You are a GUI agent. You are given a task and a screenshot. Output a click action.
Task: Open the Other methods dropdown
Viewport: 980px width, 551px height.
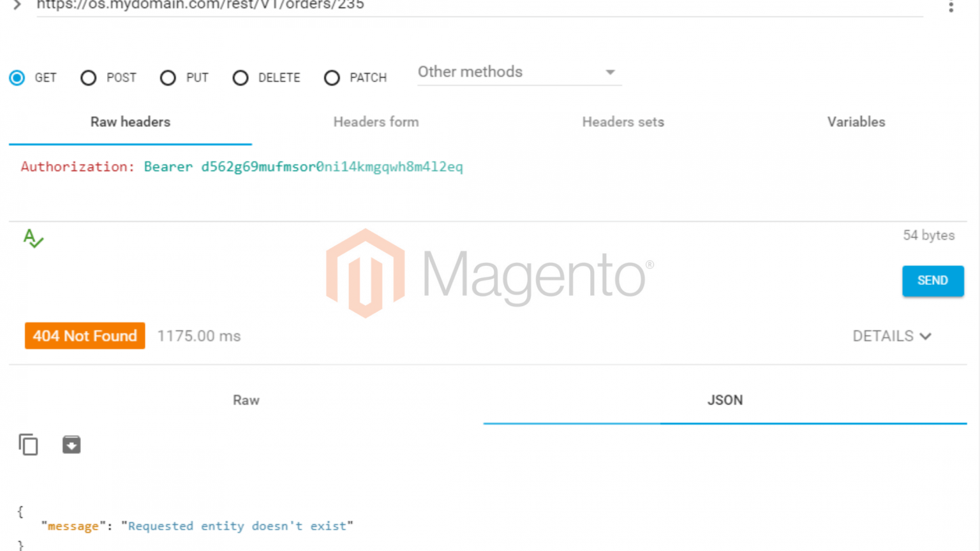tap(519, 72)
